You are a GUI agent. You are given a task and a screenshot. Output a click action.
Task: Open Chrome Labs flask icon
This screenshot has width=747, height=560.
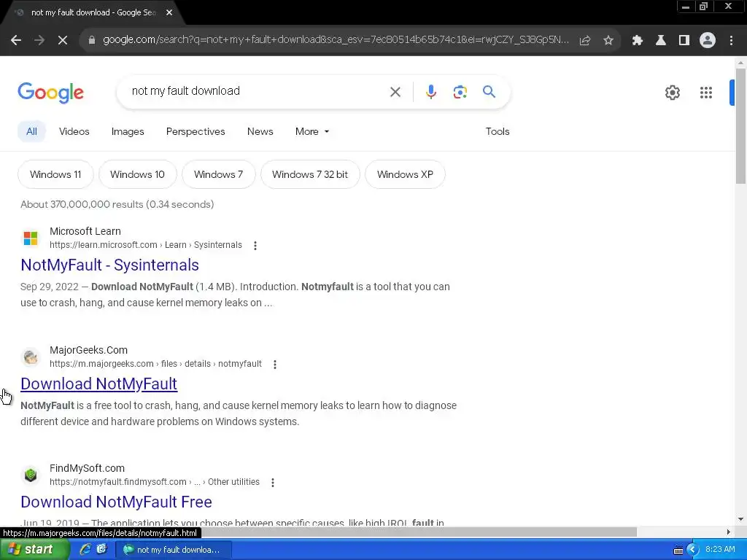tap(660, 41)
